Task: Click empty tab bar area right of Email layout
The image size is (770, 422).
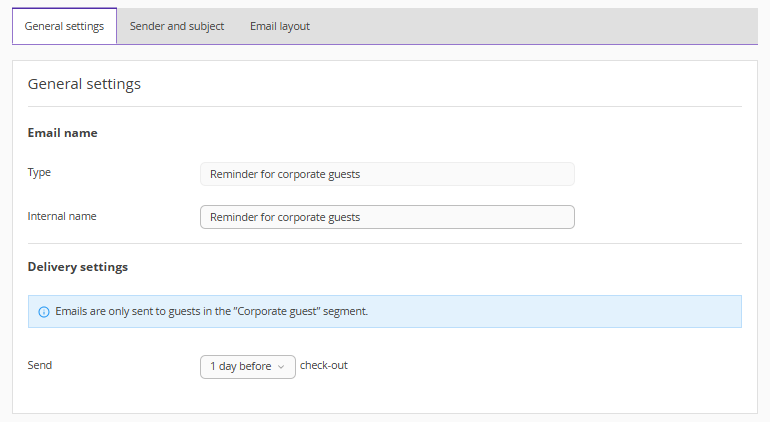Action: [540, 26]
